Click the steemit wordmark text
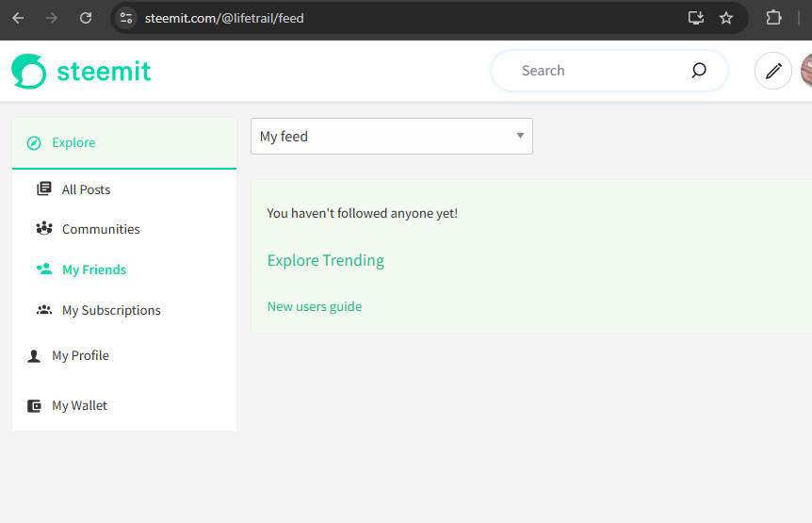 104,71
